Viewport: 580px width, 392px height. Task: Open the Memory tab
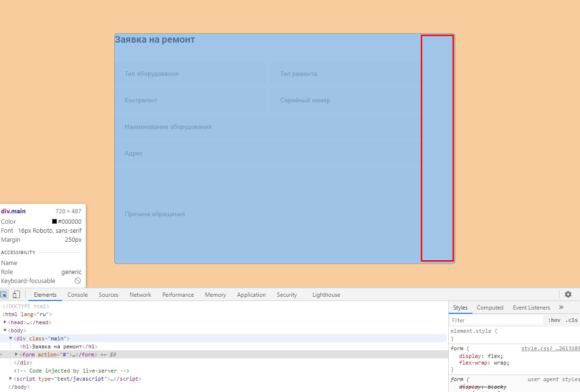coord(216,294)
